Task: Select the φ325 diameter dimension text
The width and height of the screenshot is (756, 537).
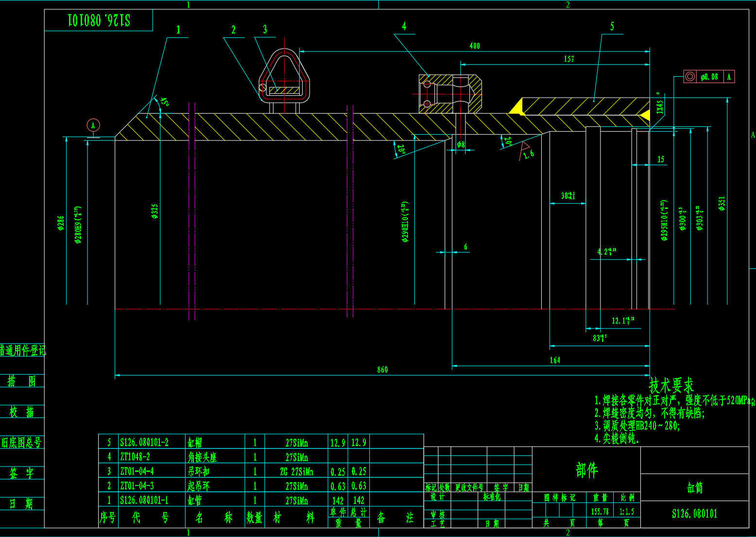Action: click(155, 211)
